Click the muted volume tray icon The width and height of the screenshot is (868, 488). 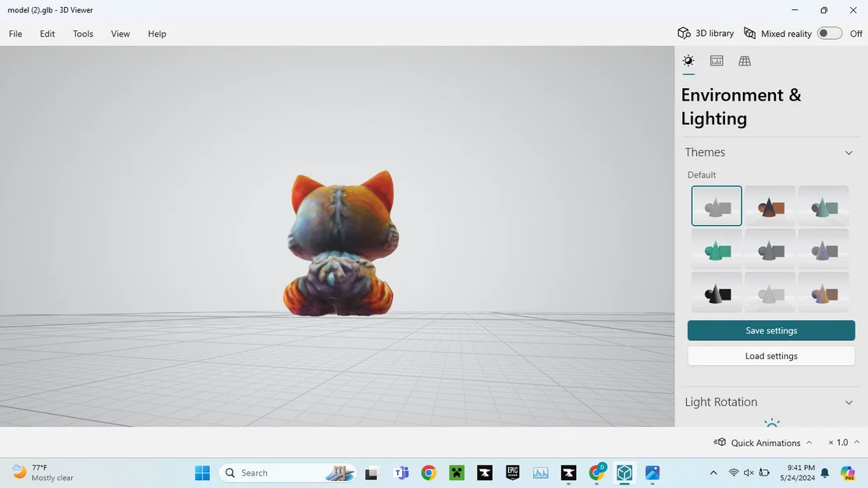click(x=749, y=472)
